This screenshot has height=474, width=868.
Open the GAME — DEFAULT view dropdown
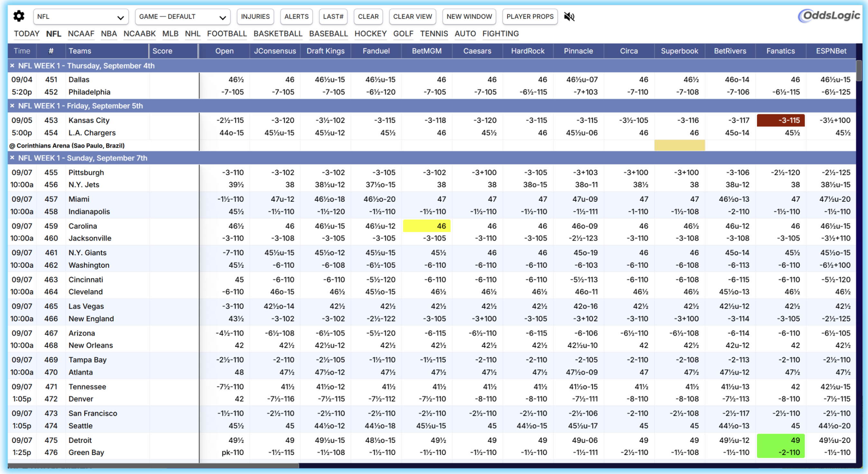182,16
